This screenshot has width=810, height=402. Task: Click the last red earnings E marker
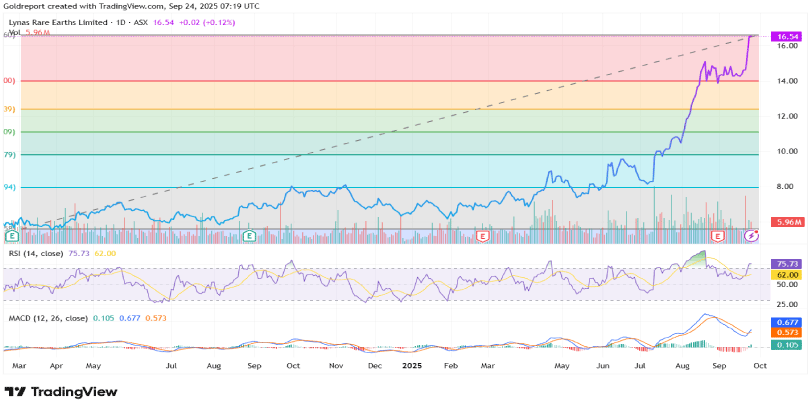coord(717,236)
